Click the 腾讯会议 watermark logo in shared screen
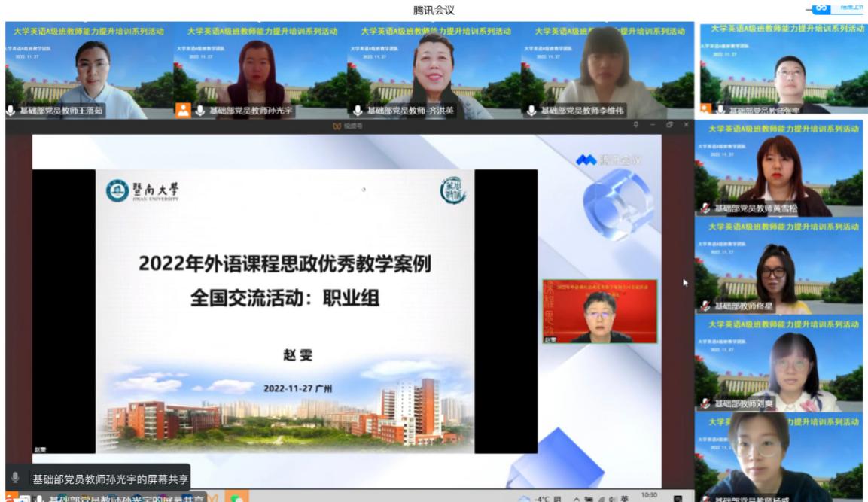Image resolution: width=868 pixels, height=502 pixels. coord(608,160)
